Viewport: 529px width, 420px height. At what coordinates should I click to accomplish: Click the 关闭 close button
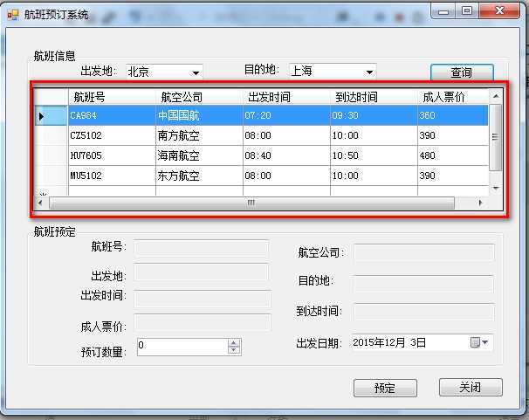point(471,387)
